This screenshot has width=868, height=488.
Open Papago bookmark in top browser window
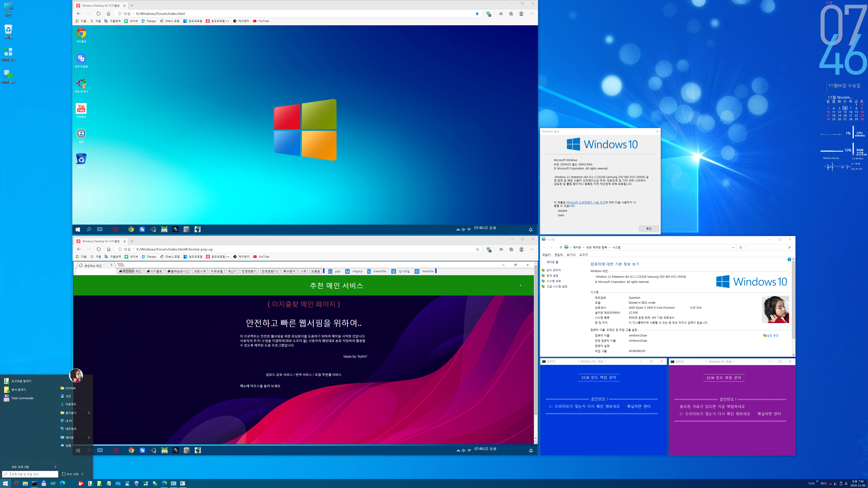tap(149, 21)
